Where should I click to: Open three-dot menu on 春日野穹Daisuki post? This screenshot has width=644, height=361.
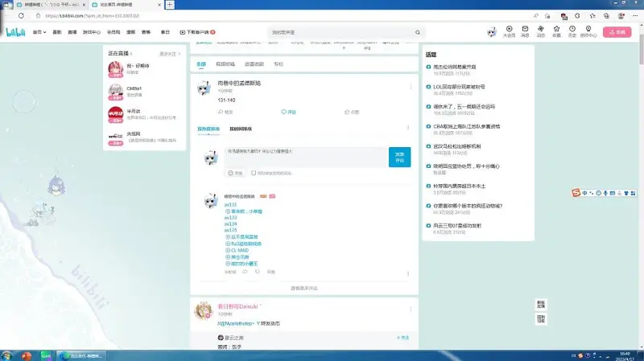[411, 310]
